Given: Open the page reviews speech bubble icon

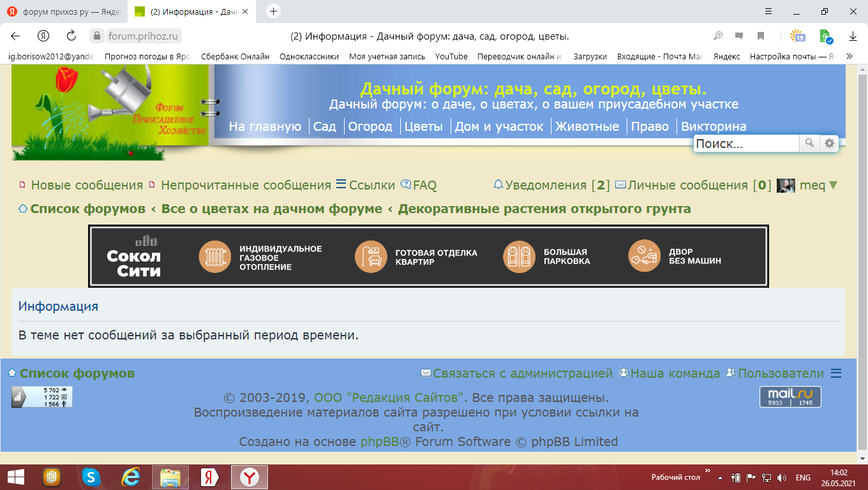Looking at the screenshot, I should coord(739,36).
